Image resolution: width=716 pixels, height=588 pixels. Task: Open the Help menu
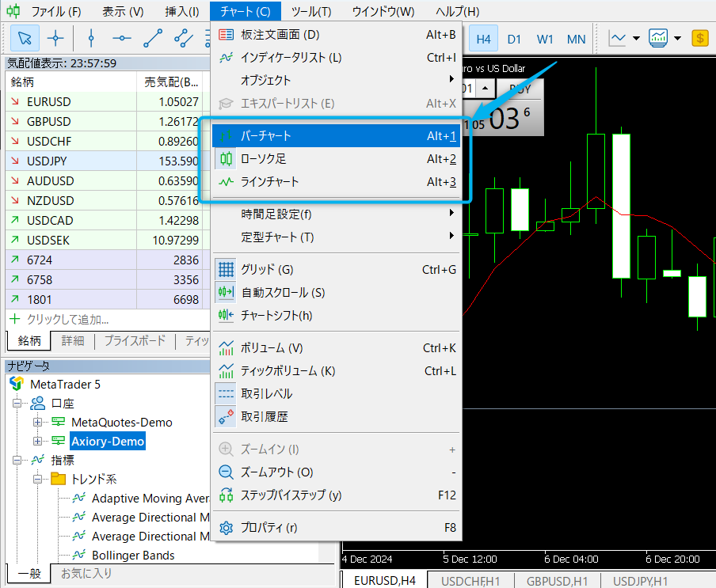[458, 11]
